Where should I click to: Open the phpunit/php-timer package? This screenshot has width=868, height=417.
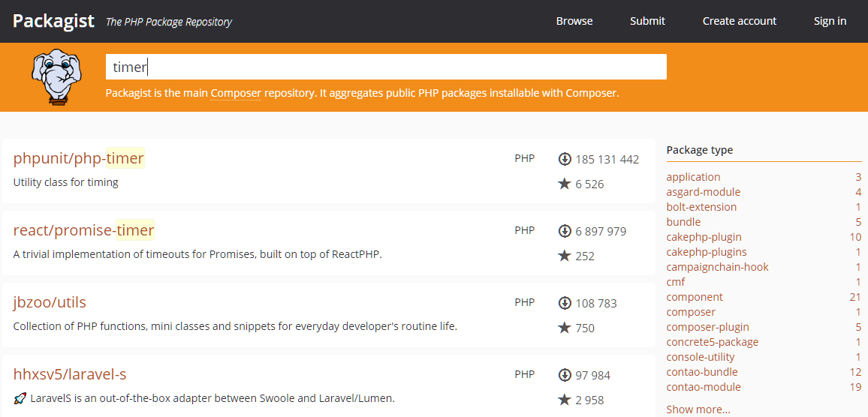click(x=79, y=158)
